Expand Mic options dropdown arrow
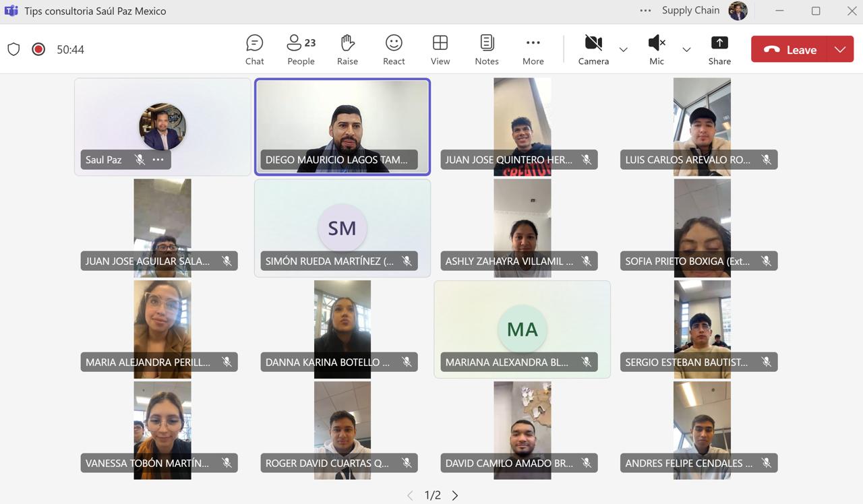This screenshot has width=863, height=504. (x=686, y=50)
